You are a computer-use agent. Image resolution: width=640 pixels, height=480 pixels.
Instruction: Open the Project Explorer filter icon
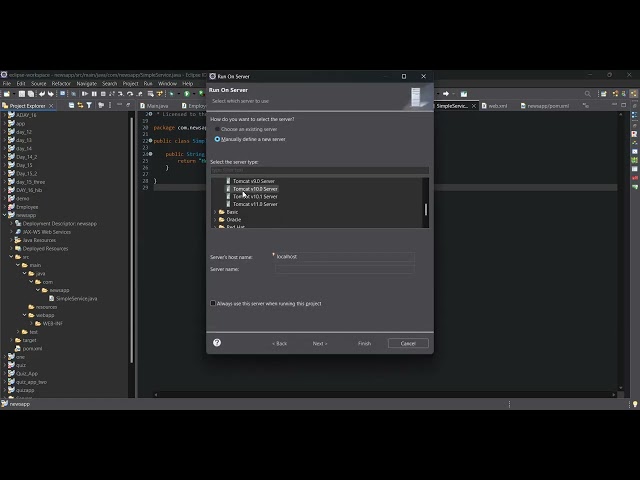(x=89, y=105)
